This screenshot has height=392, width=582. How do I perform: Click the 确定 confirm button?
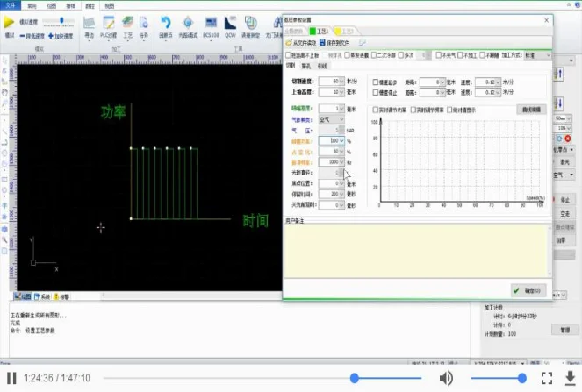click(x=528, y=289)
